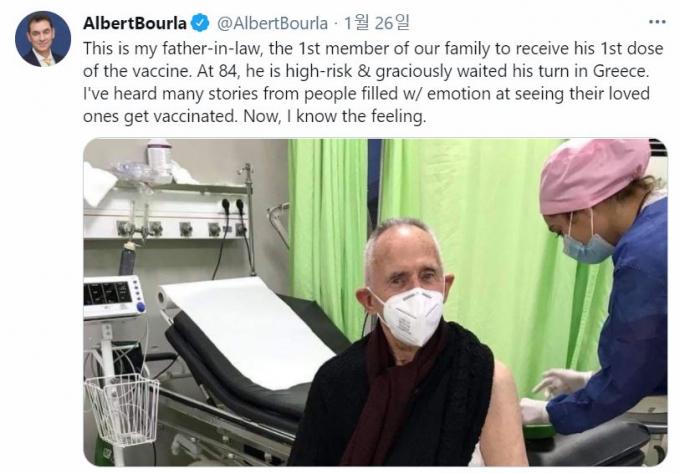Open tweet permalink via the 1월 26일 date
680x474 pixels.
click(376, 23)
